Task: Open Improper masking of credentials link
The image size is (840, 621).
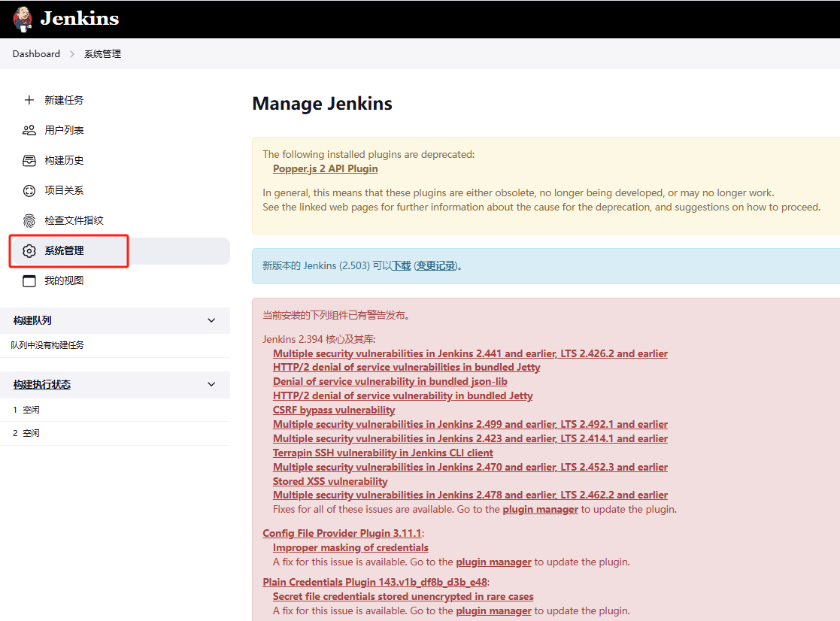Action: 350,547
